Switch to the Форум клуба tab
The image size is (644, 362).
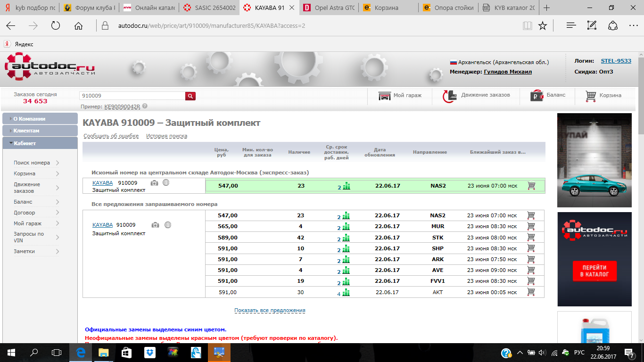click(x=89, y=8)
